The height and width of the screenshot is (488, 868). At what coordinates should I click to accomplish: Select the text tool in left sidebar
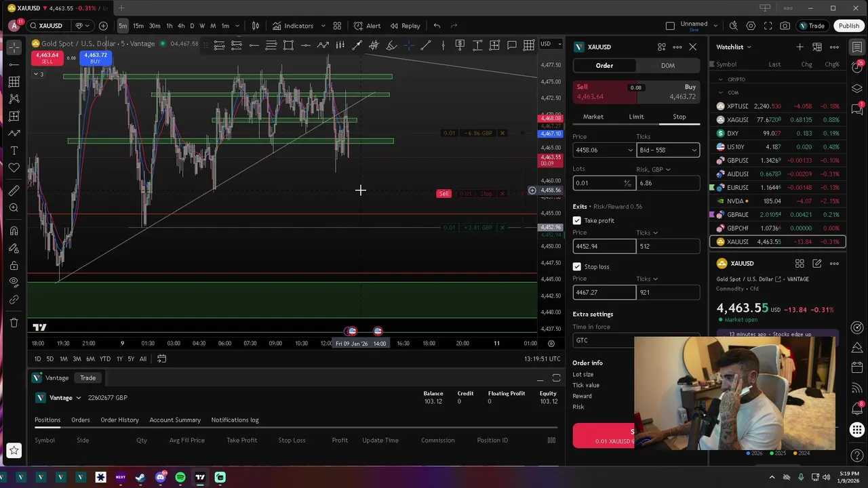[14, 150]
